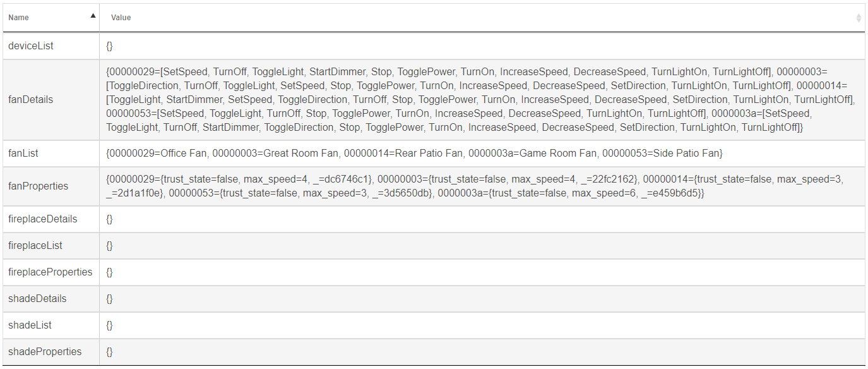Image resolution: width=868 pixels, height=369 pixels.
Task: Click the fireplaceProperties row label
Action: click(x=51, y=272)
